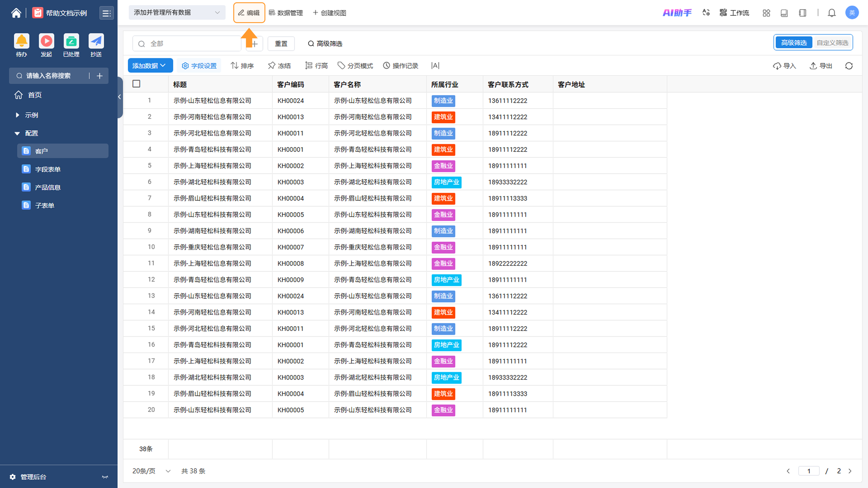Screen dimensions: 868x488
Task: Click 制造业 tag in row 1
Action: click(x=443, y=100)
